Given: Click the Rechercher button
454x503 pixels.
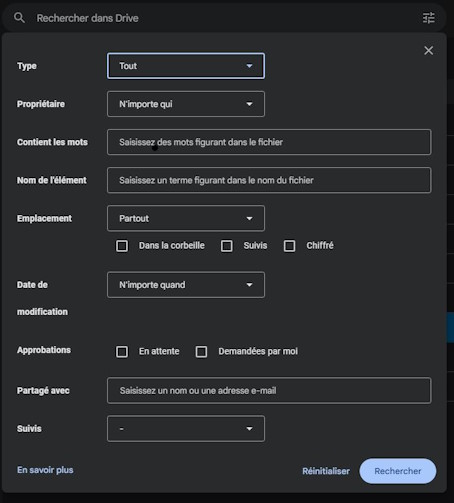Looking at the screenshot, I should 398,471.
